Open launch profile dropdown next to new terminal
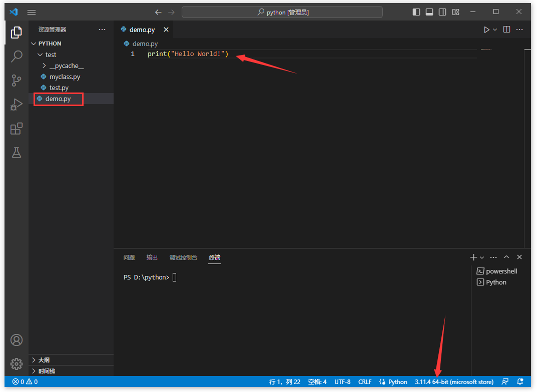The width and height of the screenshot is (537, 392). 482,257
